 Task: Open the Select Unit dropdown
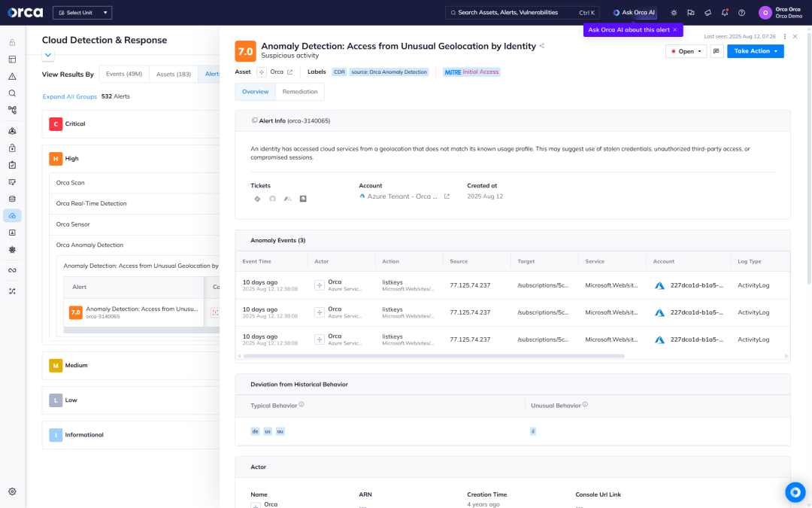(x=82, y=13)
